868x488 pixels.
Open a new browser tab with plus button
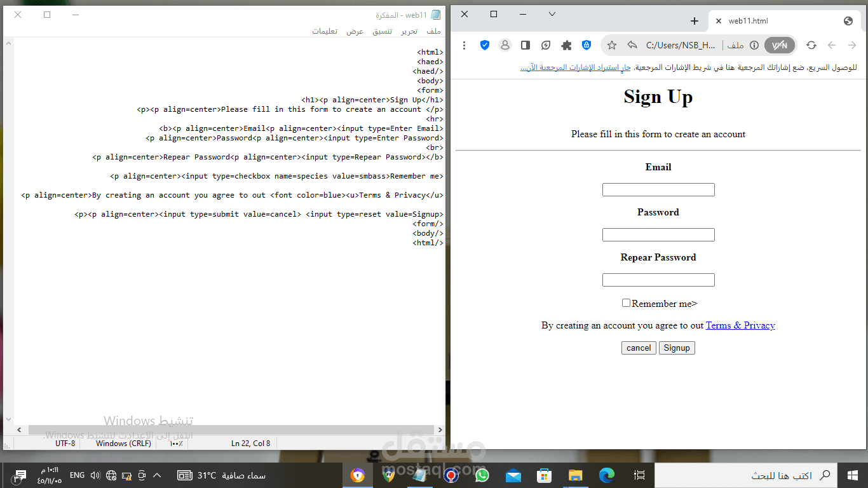pos(695,21)
